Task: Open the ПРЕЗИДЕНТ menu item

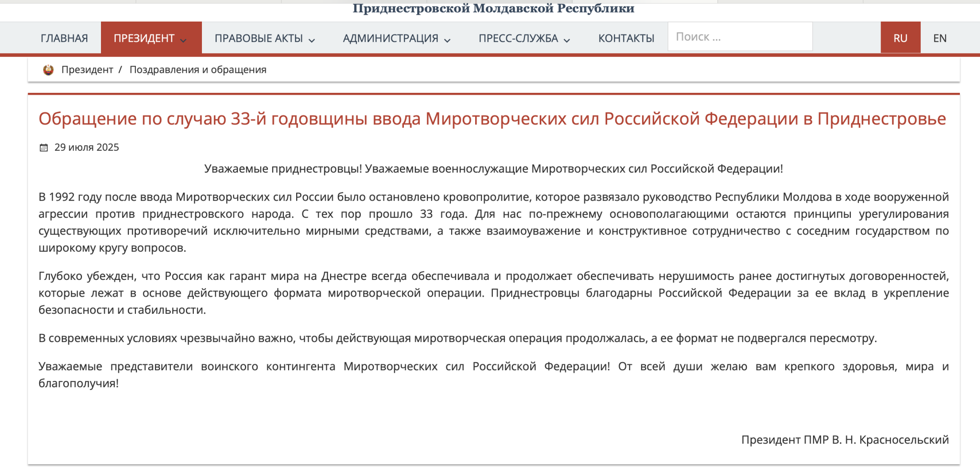Action: tap(151, 38)
